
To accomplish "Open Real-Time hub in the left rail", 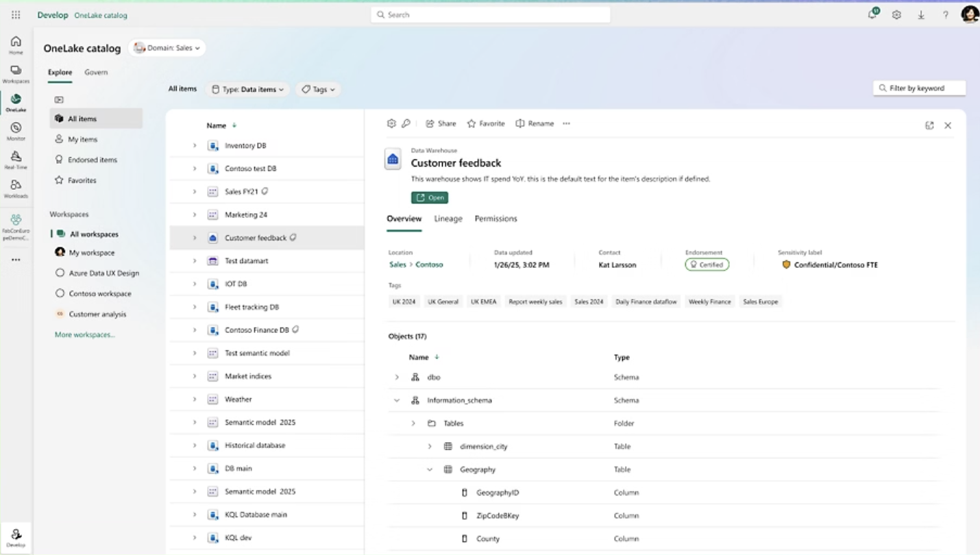I will tap(16, 160).
